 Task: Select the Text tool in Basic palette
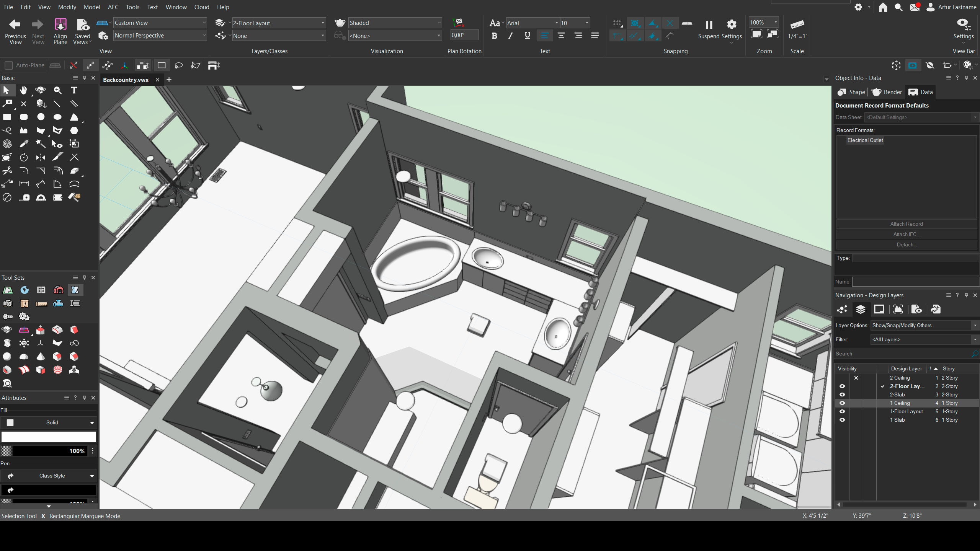[x=74, y=90]
